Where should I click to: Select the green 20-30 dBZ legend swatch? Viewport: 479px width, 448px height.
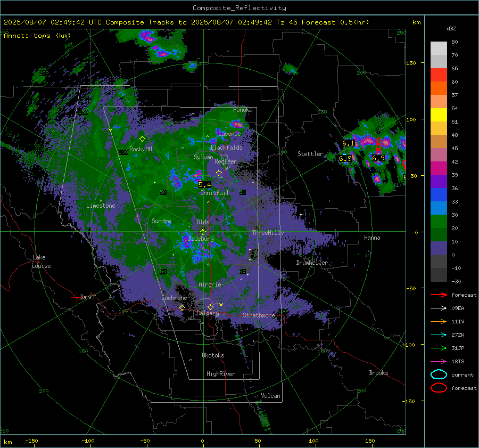(x=439, y=222)
